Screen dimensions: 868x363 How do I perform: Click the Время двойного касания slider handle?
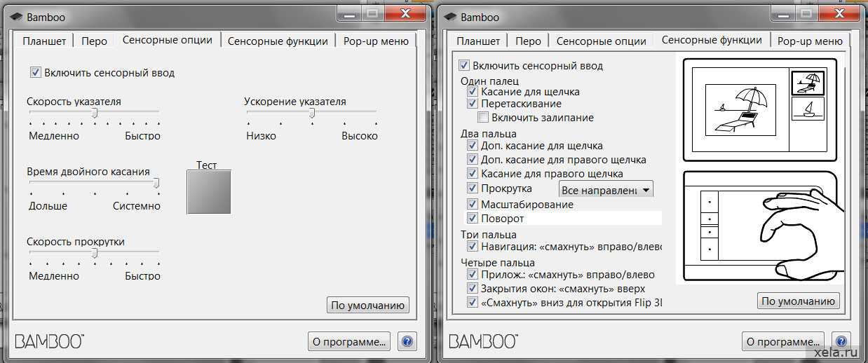(x=156, y=183)
